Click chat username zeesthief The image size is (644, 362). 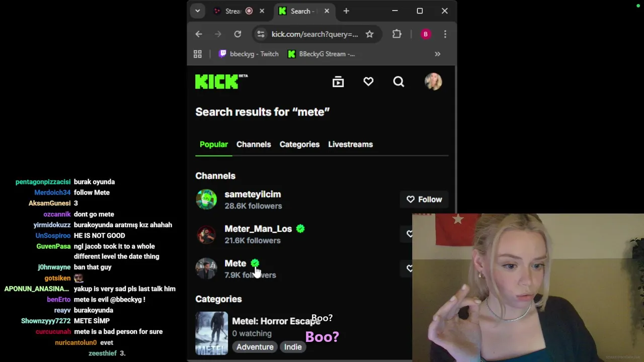coord(103,353)
